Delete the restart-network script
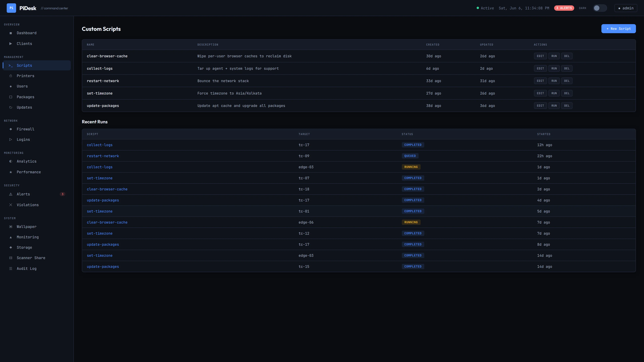The image size is (644, 362). (x=567, y=81)
